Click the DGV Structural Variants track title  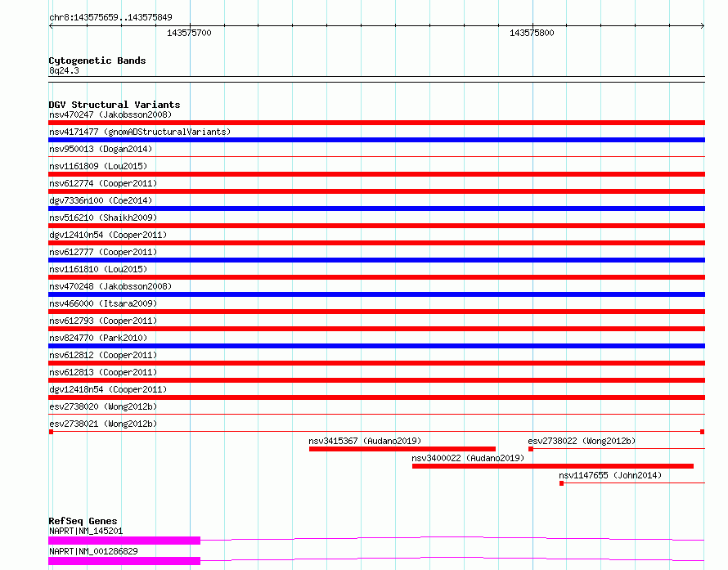click(115, 105)
